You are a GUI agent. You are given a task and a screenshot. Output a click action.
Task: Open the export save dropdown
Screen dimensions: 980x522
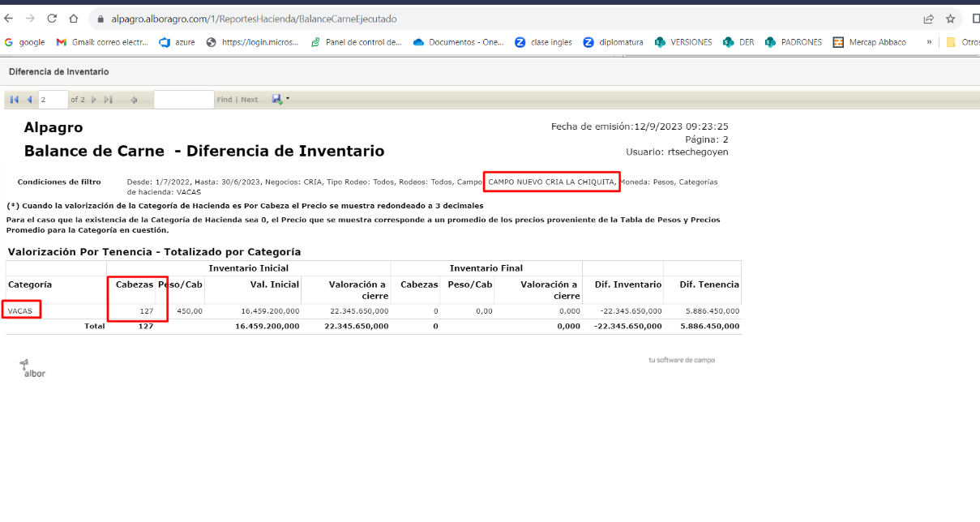pyautogui.click(x=280, y=100)
